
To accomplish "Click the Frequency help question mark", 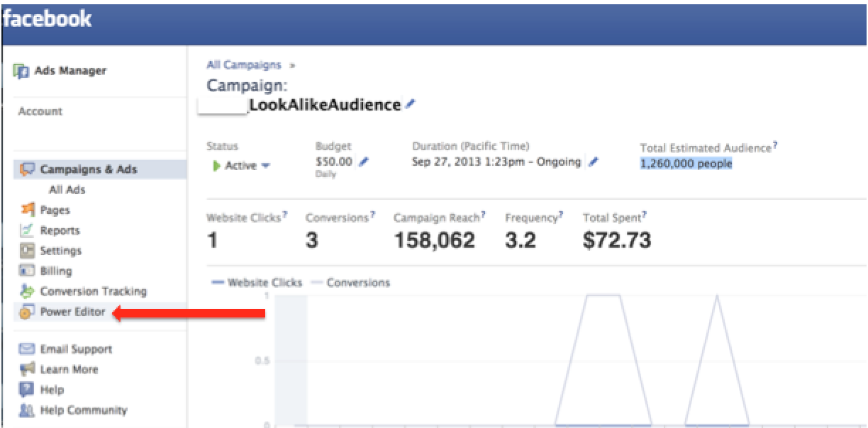I will pos(562,214).
